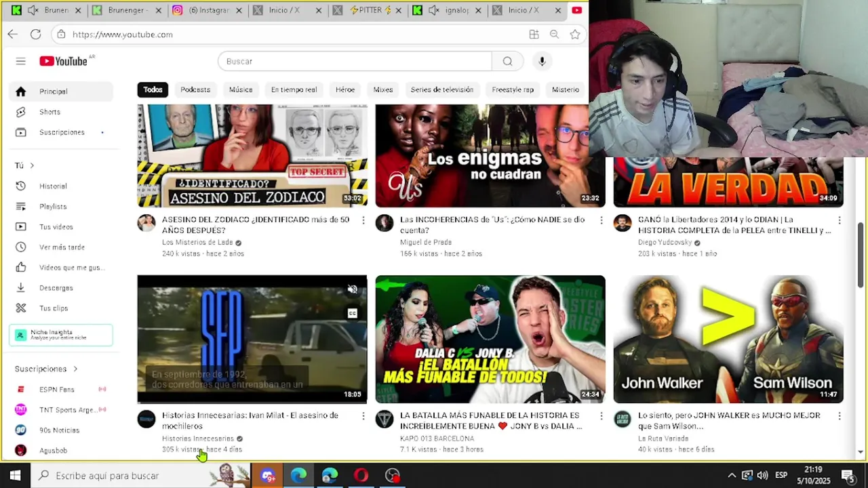Toggle captions on Ivan Milat preview
The image size is (868, 488).
click(352, 313)
